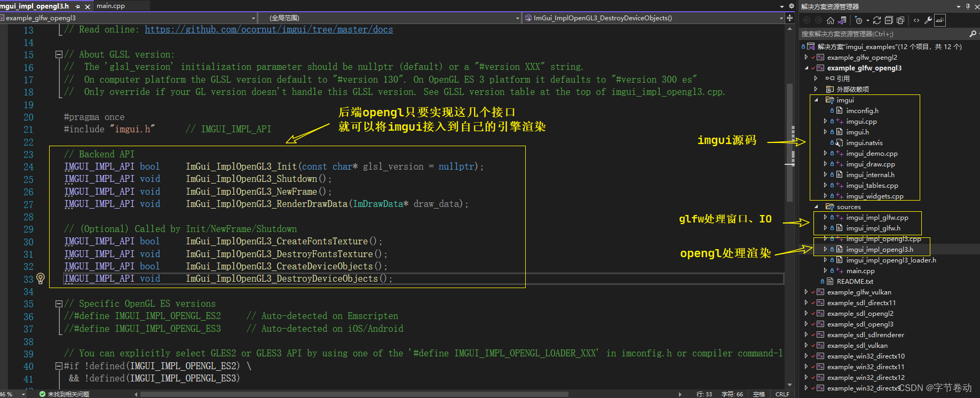Click the pin icon of Solution Explorer panel
The width and height of the screenshot is (980, 398).
(968, 6)
